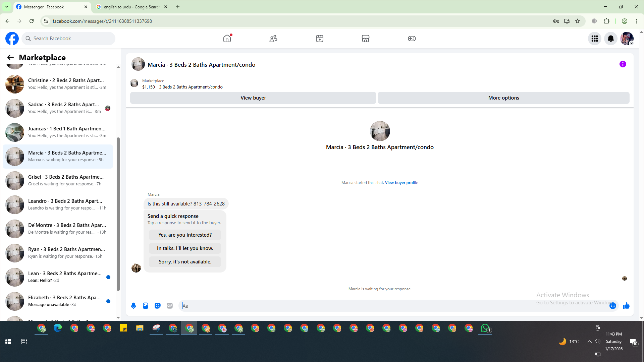Open Facebook Marketplace nav tab
The height and width of the screenshot is (362, 644).
click(365, 39)
